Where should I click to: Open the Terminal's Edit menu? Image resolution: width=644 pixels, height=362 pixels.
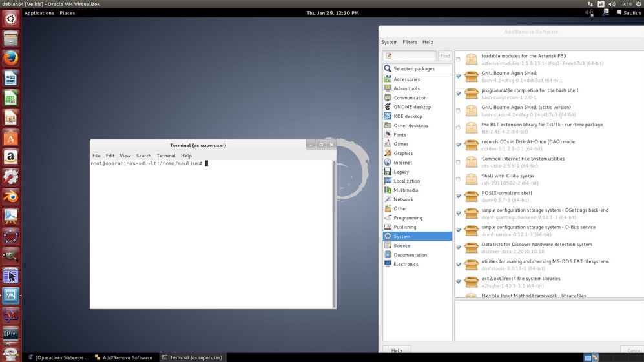point(110,156)
